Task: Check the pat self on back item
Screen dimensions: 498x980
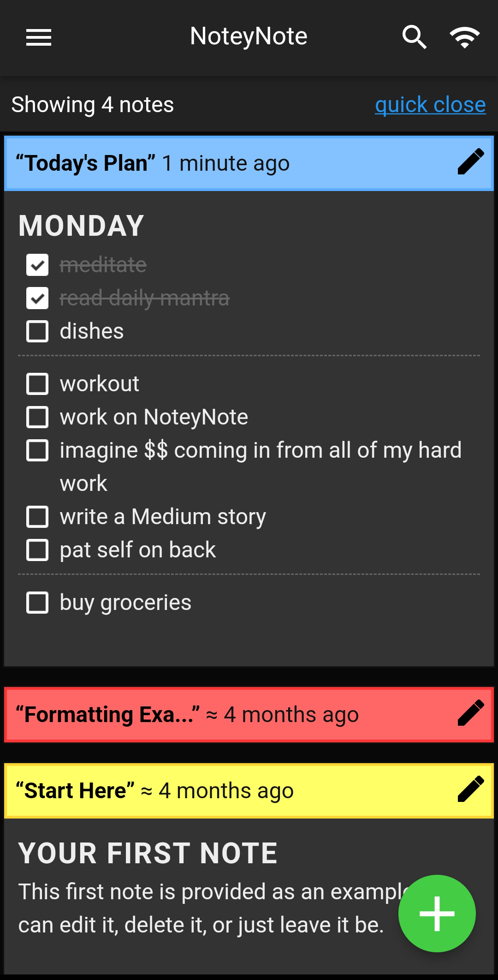Action: coord(37,550)
